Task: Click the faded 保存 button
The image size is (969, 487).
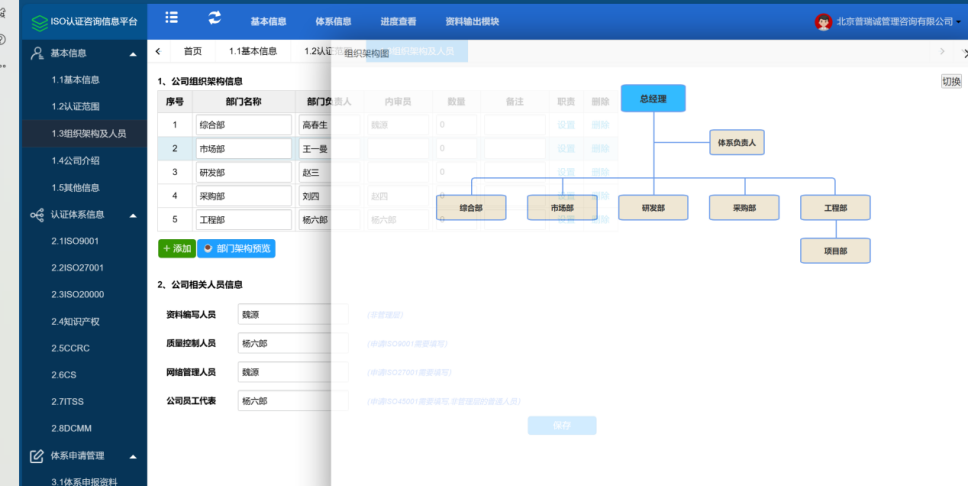Action: tap(562, 425)
